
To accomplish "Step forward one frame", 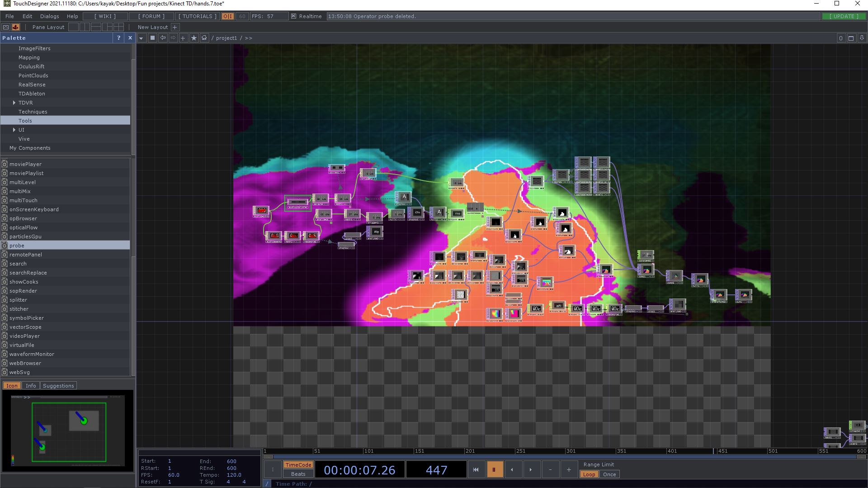I will 531,469.
